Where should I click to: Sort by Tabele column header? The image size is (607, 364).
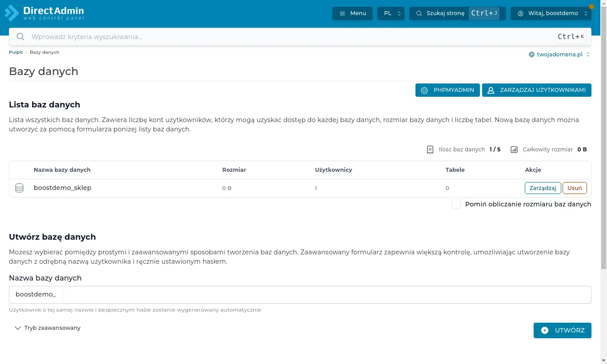point(455,170)
